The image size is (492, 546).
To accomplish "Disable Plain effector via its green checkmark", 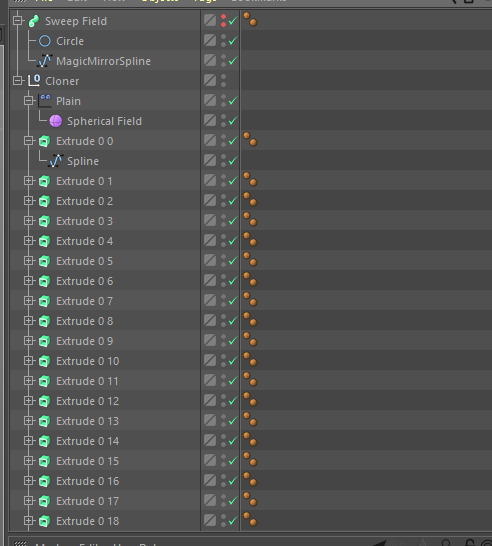I will 233,101.
